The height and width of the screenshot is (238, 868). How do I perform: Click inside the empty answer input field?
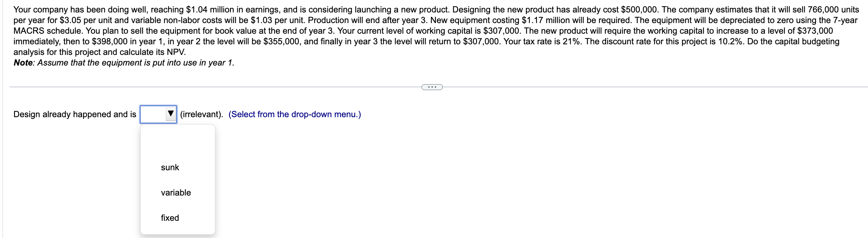pyautogui.click(x=154, y=114)
